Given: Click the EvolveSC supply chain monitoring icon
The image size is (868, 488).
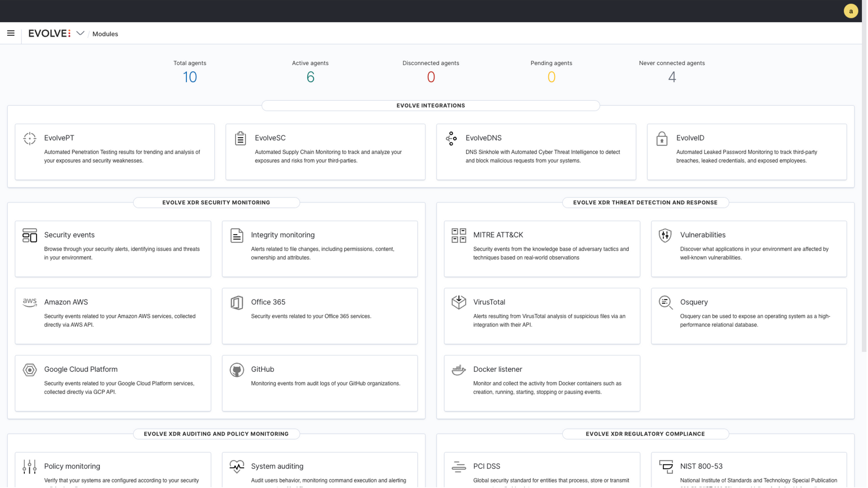Looking at the screenshot, I should [240, 139].
